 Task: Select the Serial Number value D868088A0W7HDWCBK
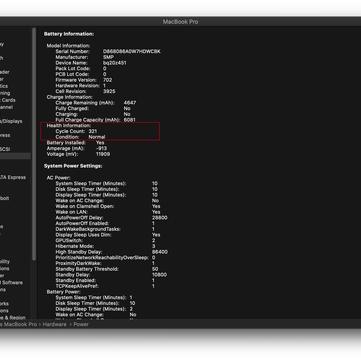click(x=131, y=52)
